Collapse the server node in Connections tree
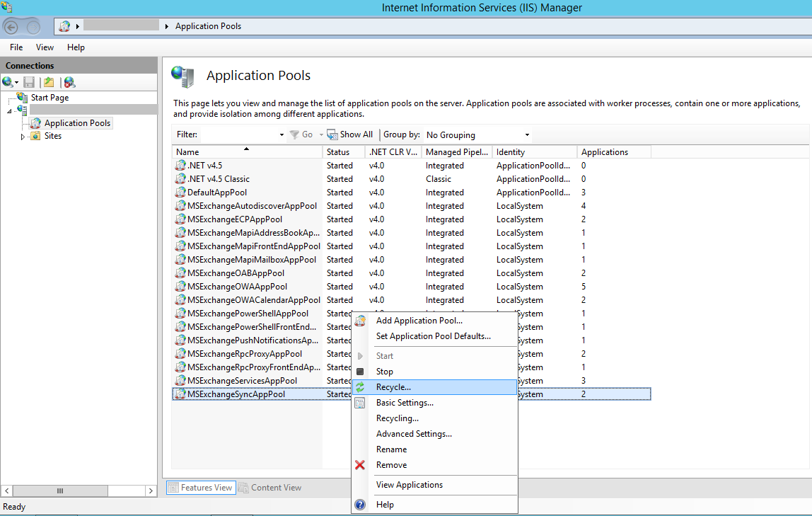The height and width of the screenshot is (516, 812). pos(9,111)
